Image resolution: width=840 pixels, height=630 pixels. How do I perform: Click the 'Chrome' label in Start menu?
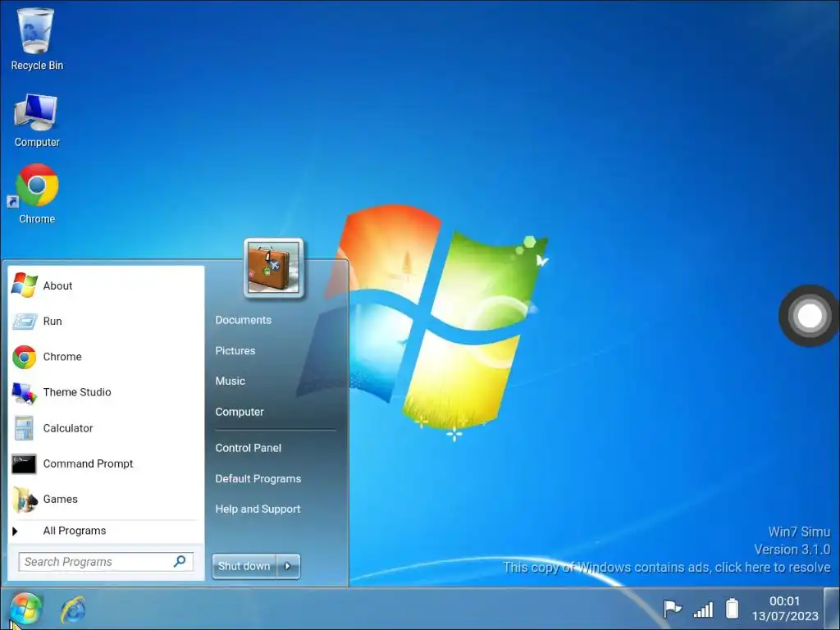coord(62,356)
